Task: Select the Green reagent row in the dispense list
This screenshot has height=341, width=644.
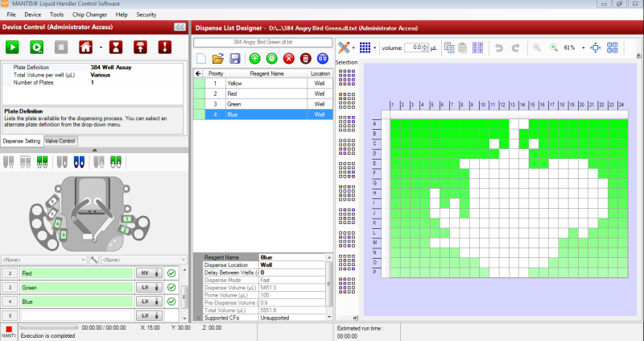Action: point(263,104)
